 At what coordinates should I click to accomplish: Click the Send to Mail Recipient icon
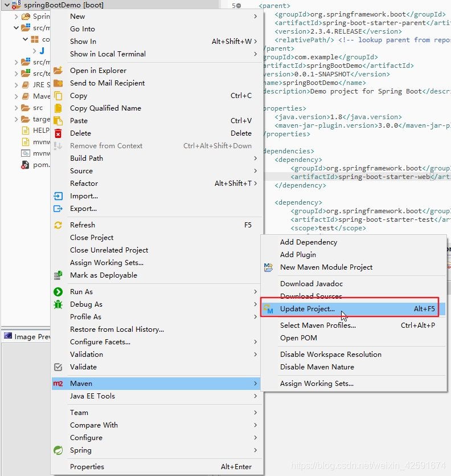[x=58, y=83]
